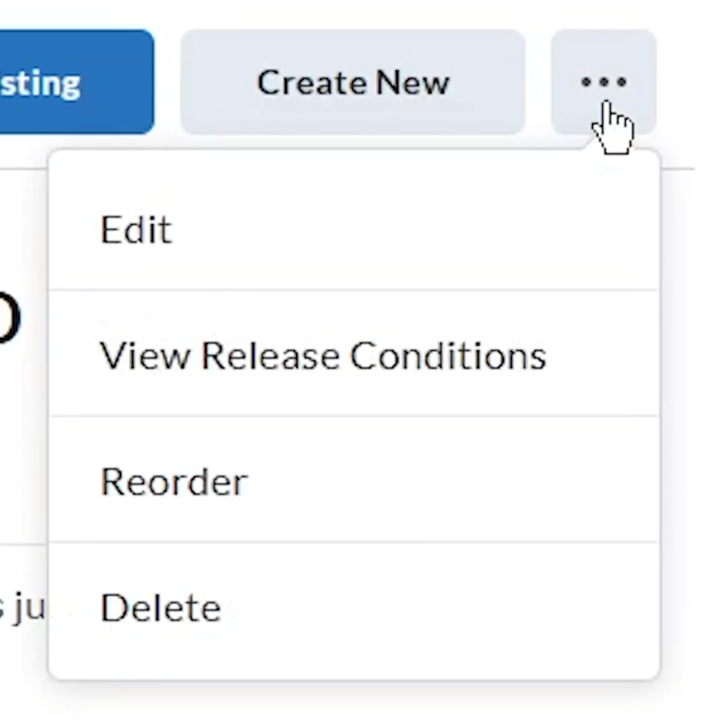Choose View Release Conditions from the menu
717x728 pixels.
[323, 355]
